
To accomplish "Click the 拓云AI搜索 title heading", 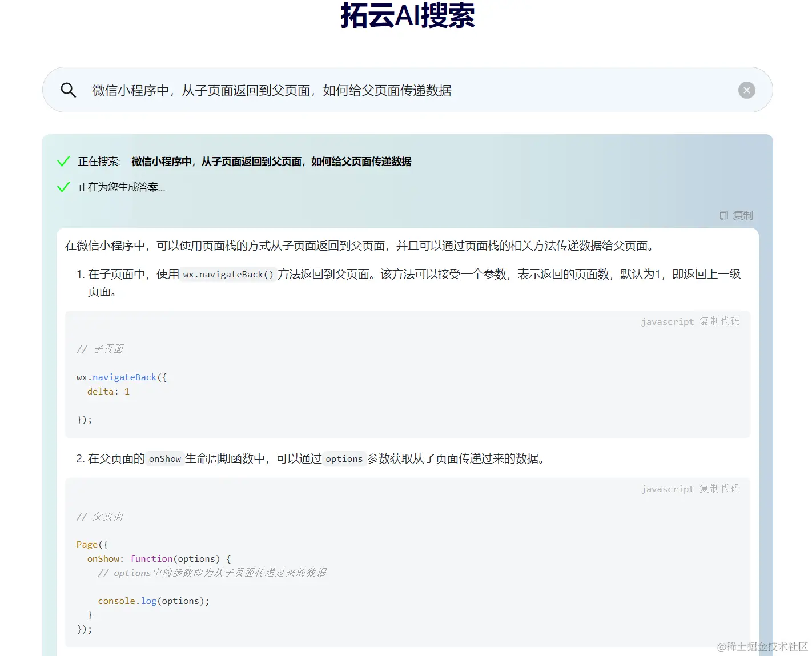I will coord(408,15).
